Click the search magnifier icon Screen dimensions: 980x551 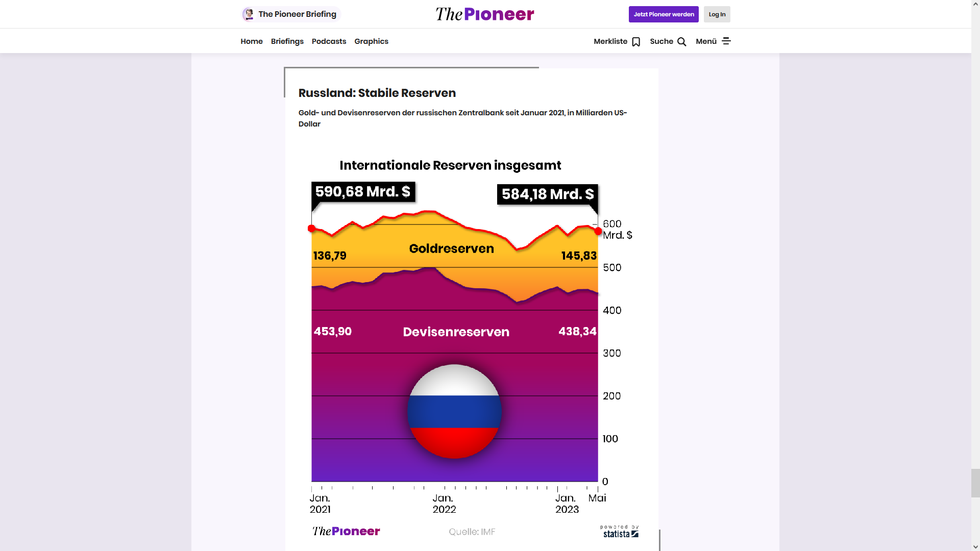coord(682,42)
